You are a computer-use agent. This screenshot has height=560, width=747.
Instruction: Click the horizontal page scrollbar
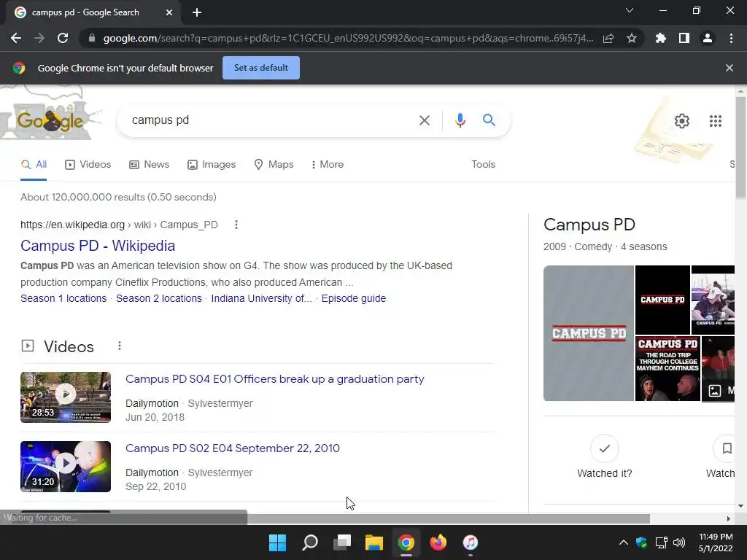(448, 518)
